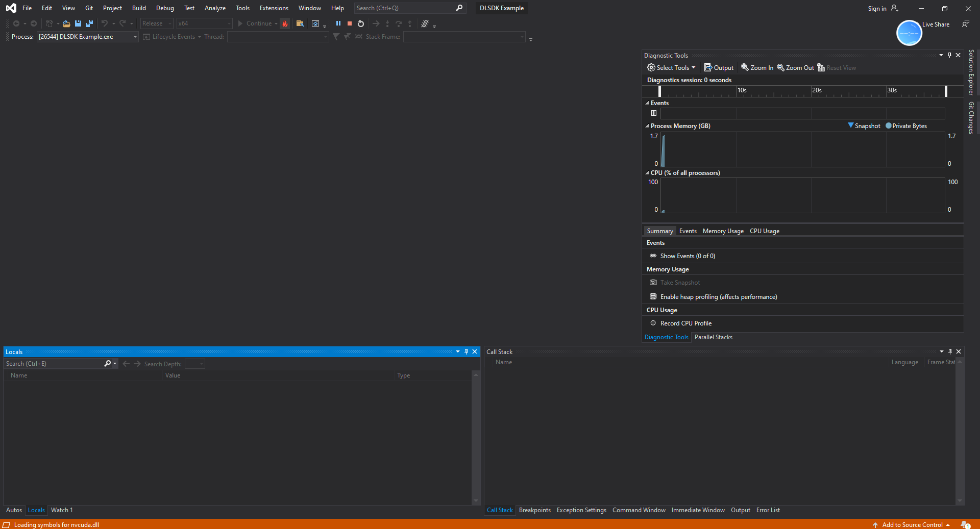Click the Zoom Out magnifier in Diagnostic Tools

point(780,67)
